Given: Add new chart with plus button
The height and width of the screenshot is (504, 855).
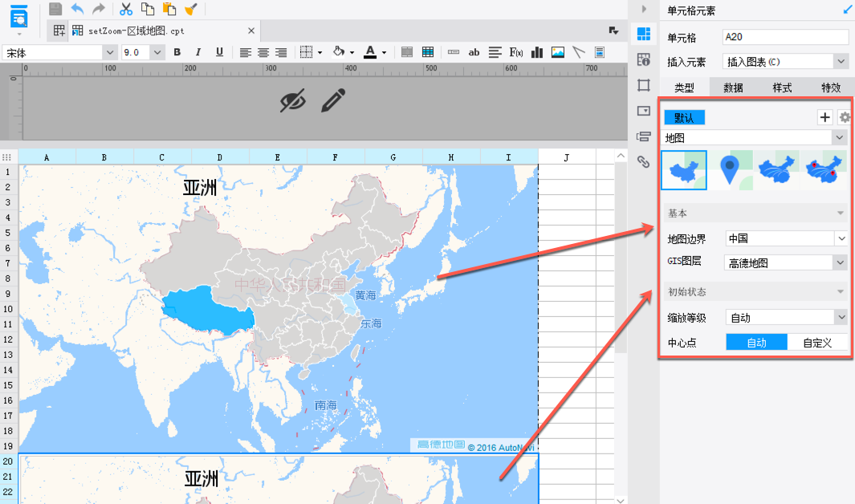Looking at the screenshot, I should click(824, 117).
